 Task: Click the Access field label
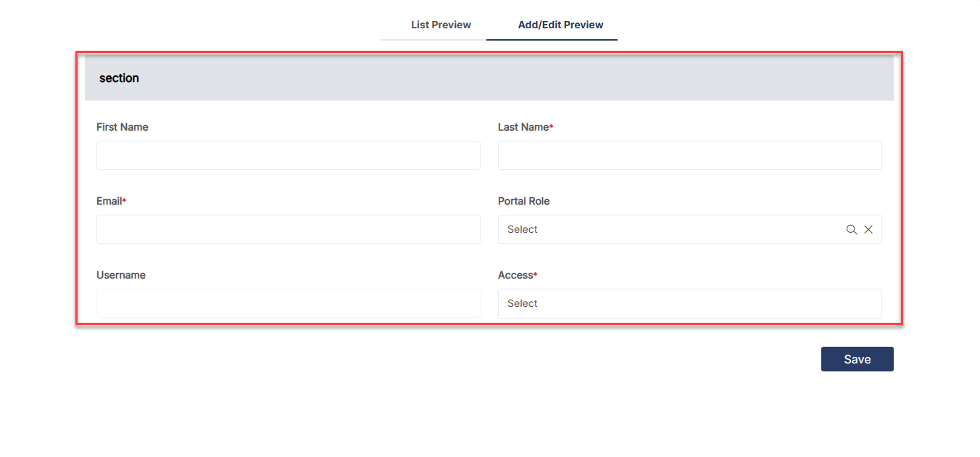pyautogui.click(x=515, y=275)
